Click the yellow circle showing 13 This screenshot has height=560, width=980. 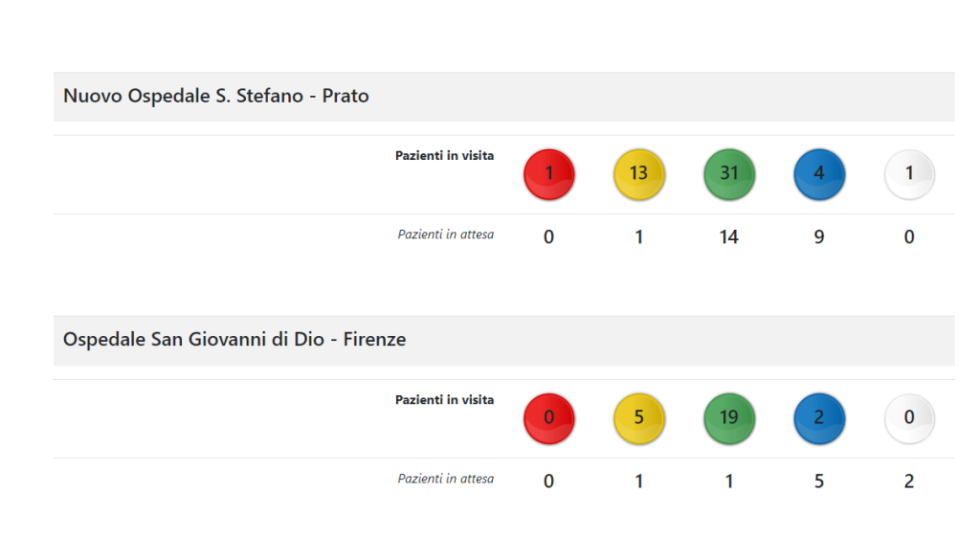(x=638, y=174)
